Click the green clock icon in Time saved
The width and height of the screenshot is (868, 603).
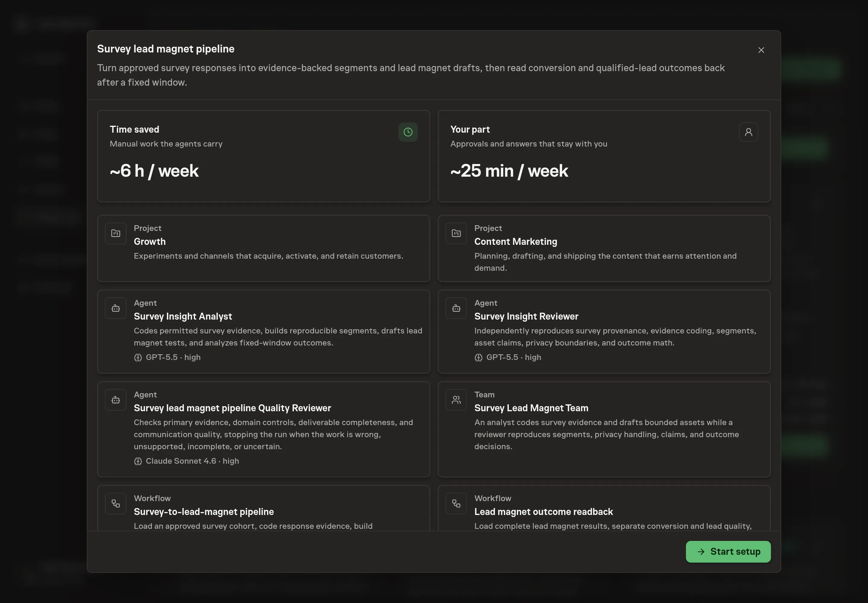(x=408, y=132)
